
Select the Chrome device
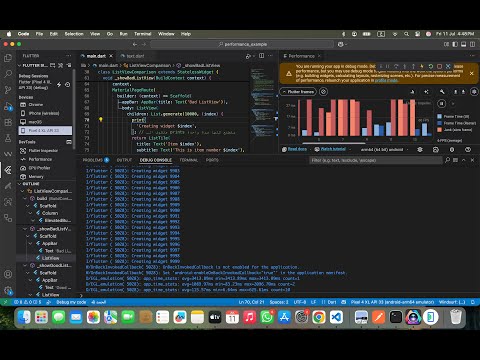tap(36, 105)
